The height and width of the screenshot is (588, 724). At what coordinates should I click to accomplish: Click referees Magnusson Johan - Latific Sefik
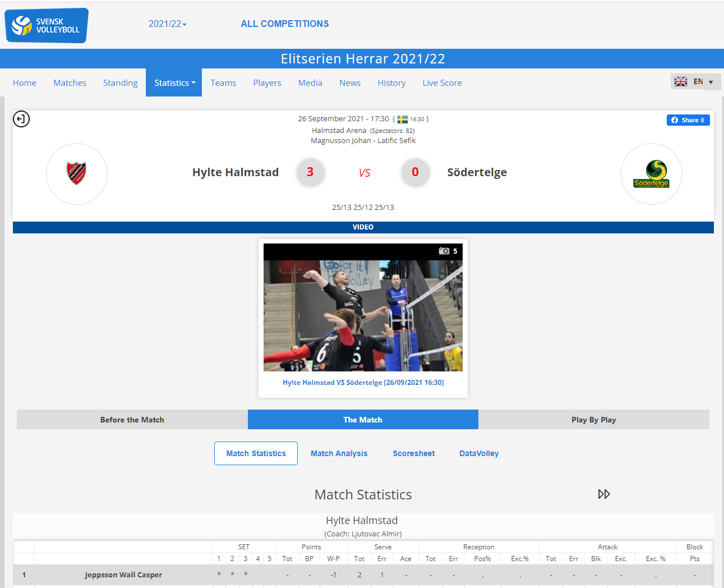[x=363, y=141]
